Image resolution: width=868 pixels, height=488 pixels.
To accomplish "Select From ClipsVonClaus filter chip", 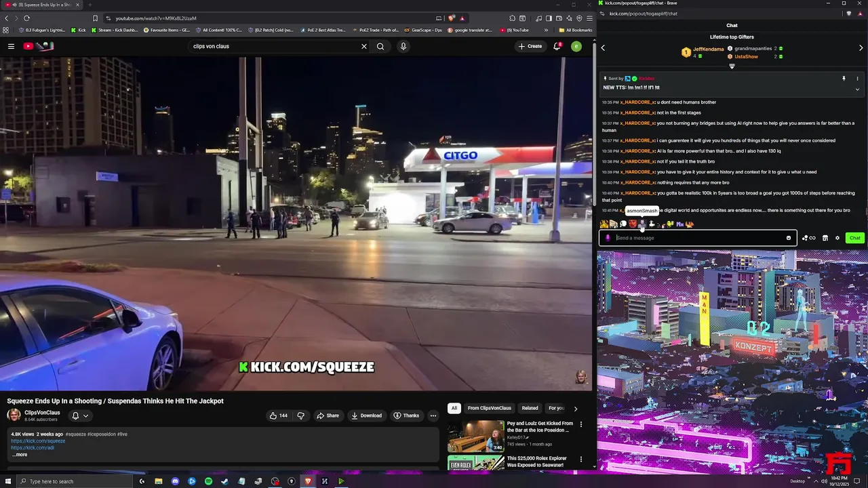I will point(489,408).
